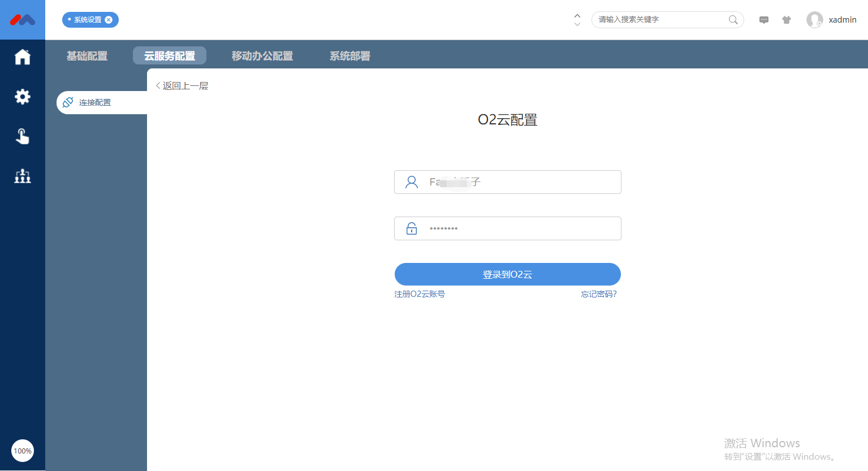Click the app logo in the top-left corner

23,19
